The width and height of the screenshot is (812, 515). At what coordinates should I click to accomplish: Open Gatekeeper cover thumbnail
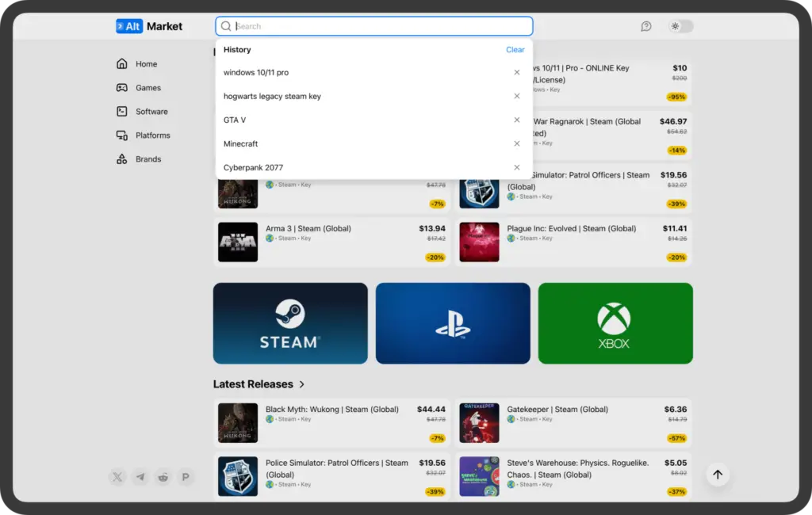[479, 423]
